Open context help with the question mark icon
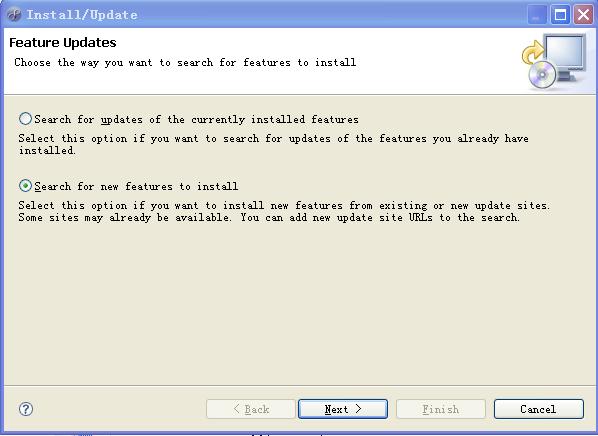Image resolution: width=598 pixels, height=436 pixels. pyautogui.click(x=26, y=409)
